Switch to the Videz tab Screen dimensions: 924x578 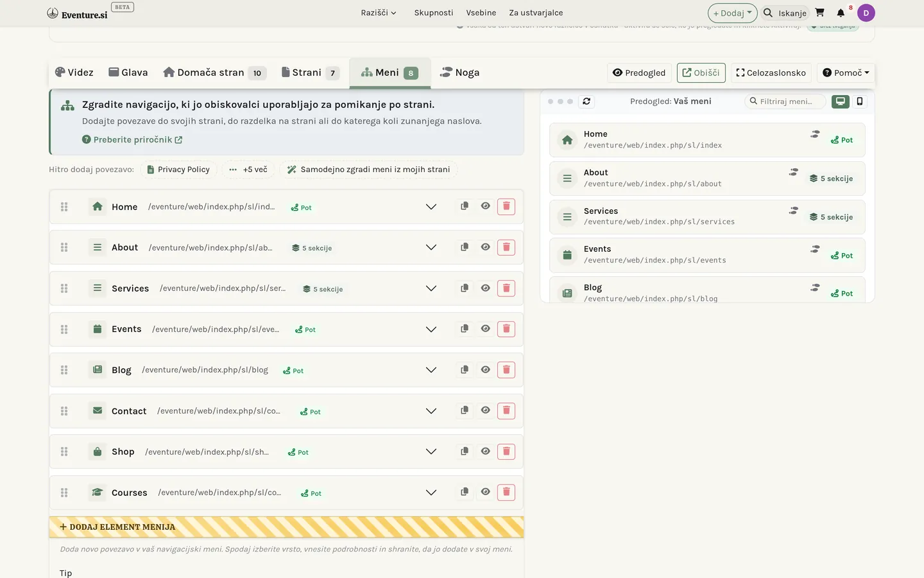tap(74, 73)
